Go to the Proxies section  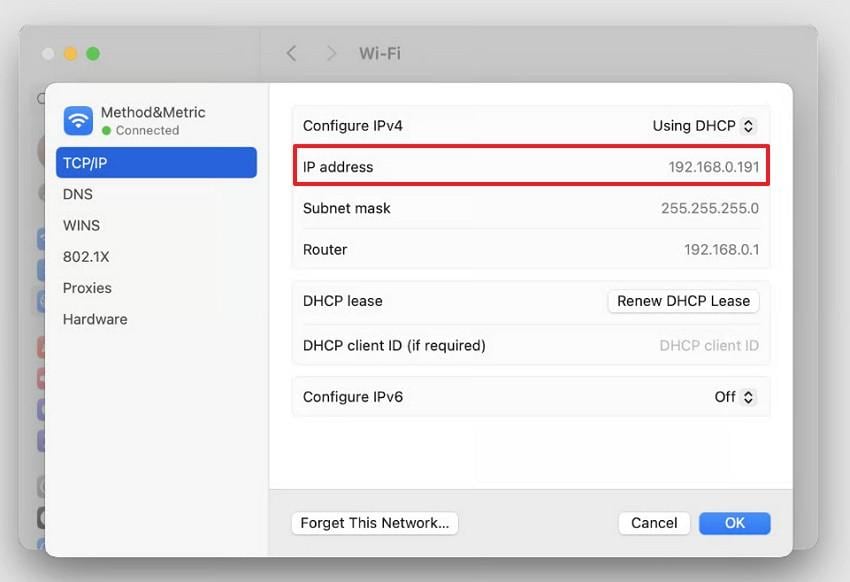(87, 288)
